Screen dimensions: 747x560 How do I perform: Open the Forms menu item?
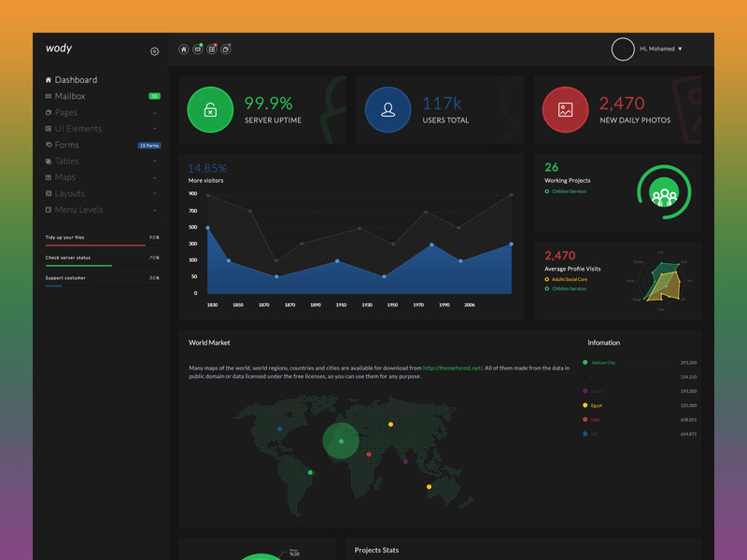click(66, 145)
